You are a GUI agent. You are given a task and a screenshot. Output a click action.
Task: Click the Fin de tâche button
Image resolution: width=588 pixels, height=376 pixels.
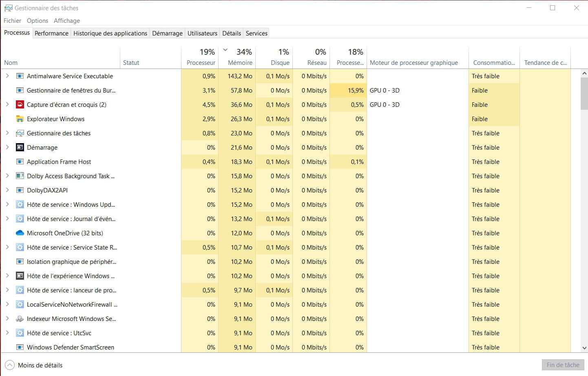pos(563,365)
